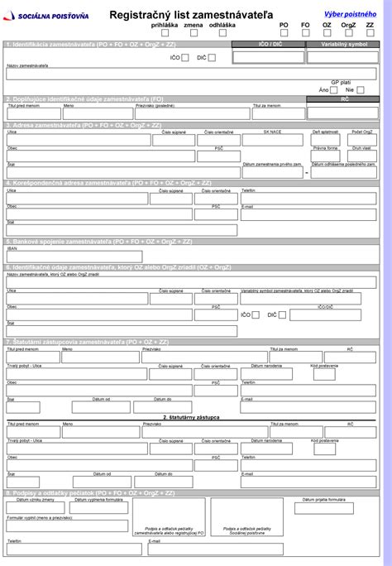Image resolution: width=392 pixels, height=566 pixels.
Task: Click Meno field in section 2
Action: click(98, 113)
